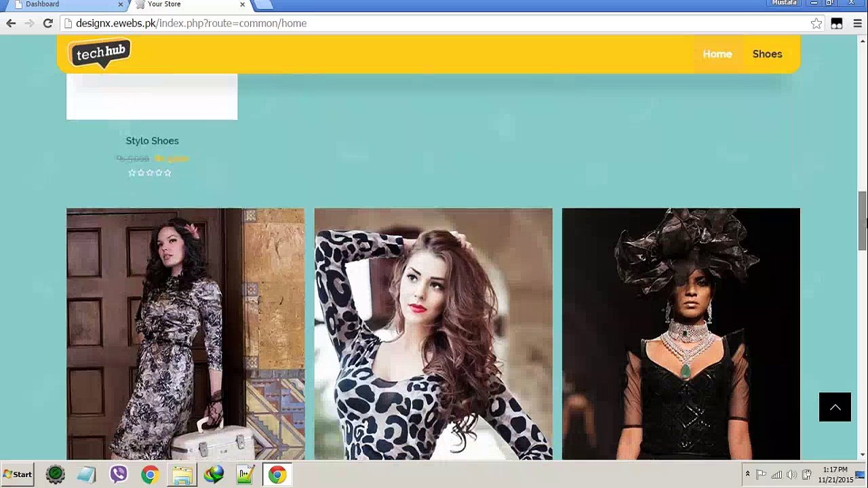
Task: Open Internet Download Manager taskbar icon
Action: tap(214, 474)
